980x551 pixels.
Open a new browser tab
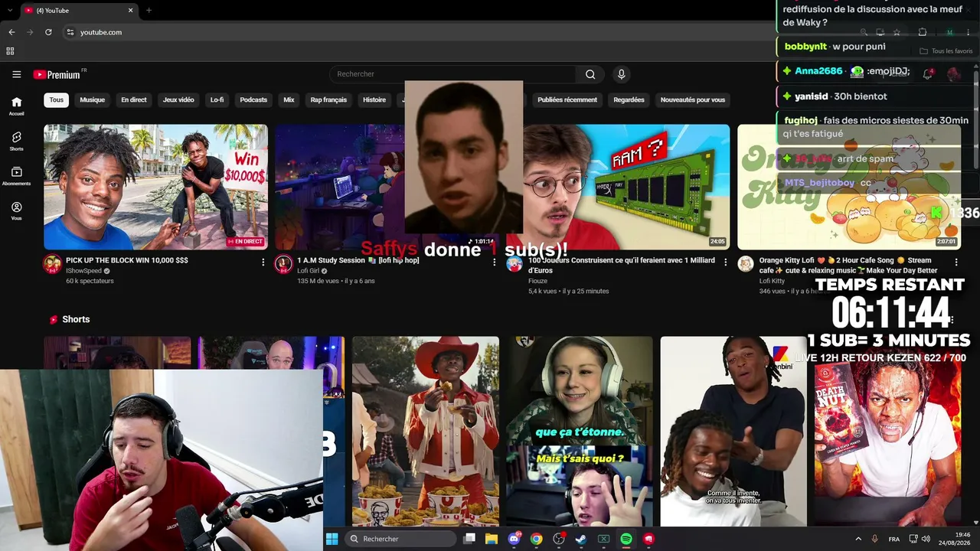[149, 11]
